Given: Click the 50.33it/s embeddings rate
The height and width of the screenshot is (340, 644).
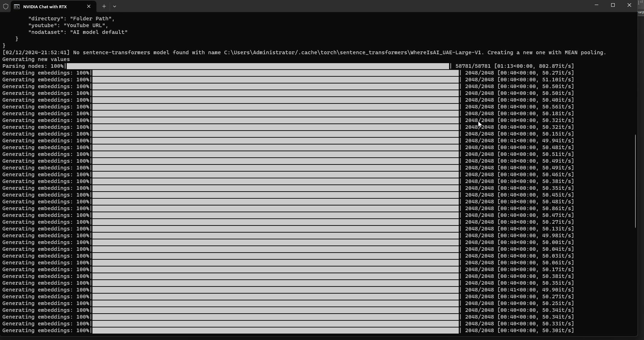Looking at the screenshot, I should [557, 324].
